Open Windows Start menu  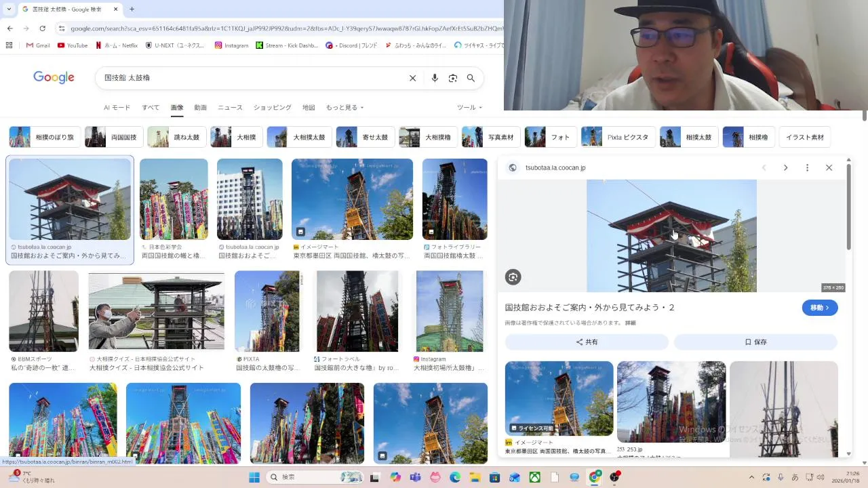click(254, 477)
